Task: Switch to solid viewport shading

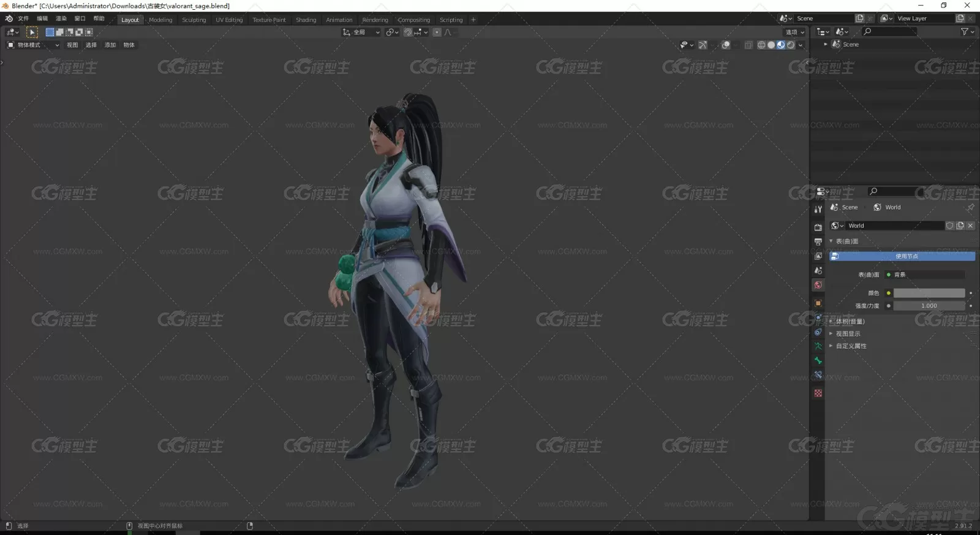Action: click(x=771, y=45)
